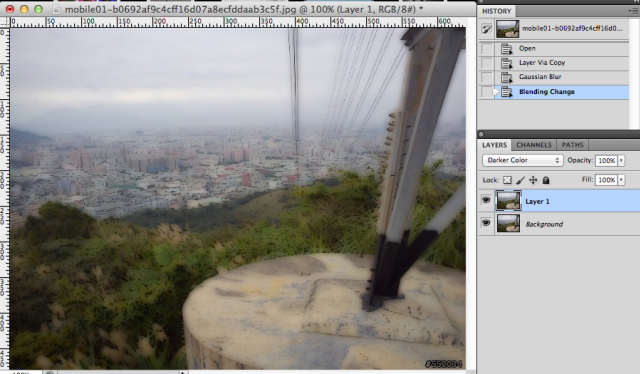
Task: Select the Open history state
Action: [x=554, y=49]
